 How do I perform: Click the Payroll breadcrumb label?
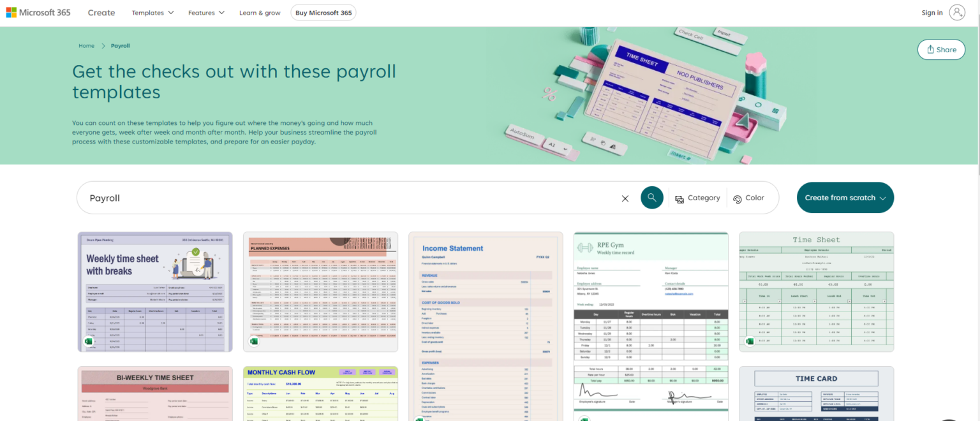(x=120, y=45)
